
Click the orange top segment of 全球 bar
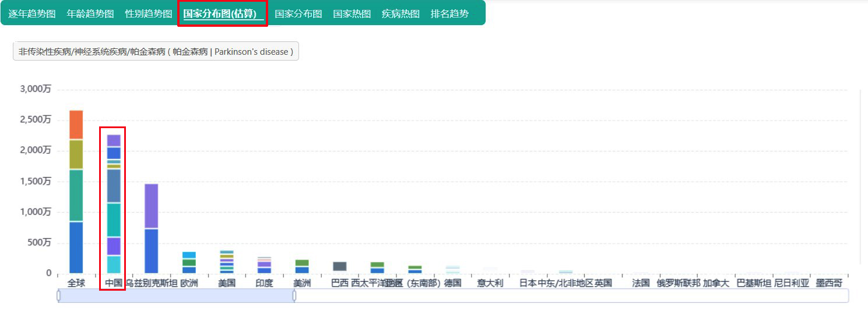[x=76, y=125]
